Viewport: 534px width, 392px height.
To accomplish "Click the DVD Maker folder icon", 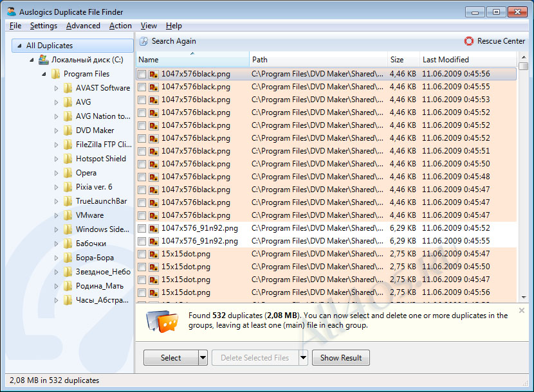I will coord(68,130).
